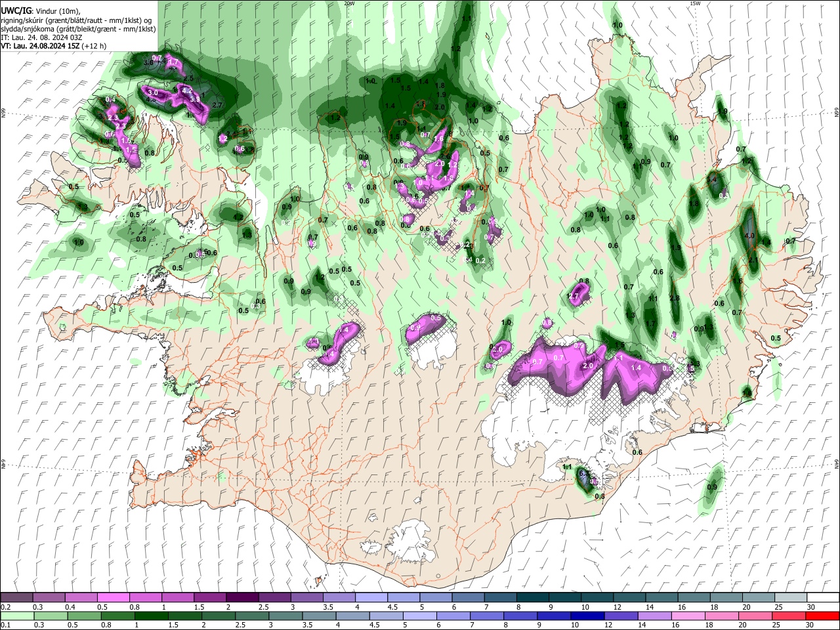Image resolution: width=840 pixels, height=630 pixels.
Task: Click the violet rain swatch labeled 12
Action: pyautogui.click(x=620, y=616)
